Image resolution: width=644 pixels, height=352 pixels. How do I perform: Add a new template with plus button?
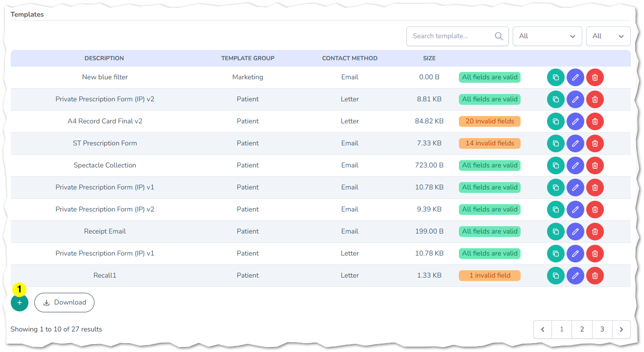click(x=20, y=303)
